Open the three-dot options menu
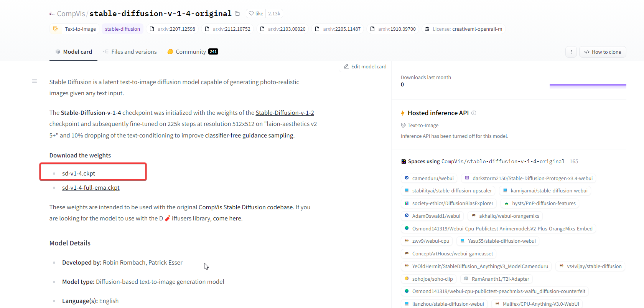The width and height of the screenshot is (644, 308). (x=571, y=52)
